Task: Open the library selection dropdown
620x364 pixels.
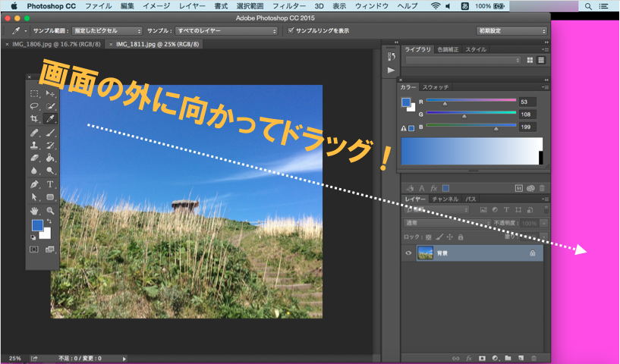Action: click(463, 60)
